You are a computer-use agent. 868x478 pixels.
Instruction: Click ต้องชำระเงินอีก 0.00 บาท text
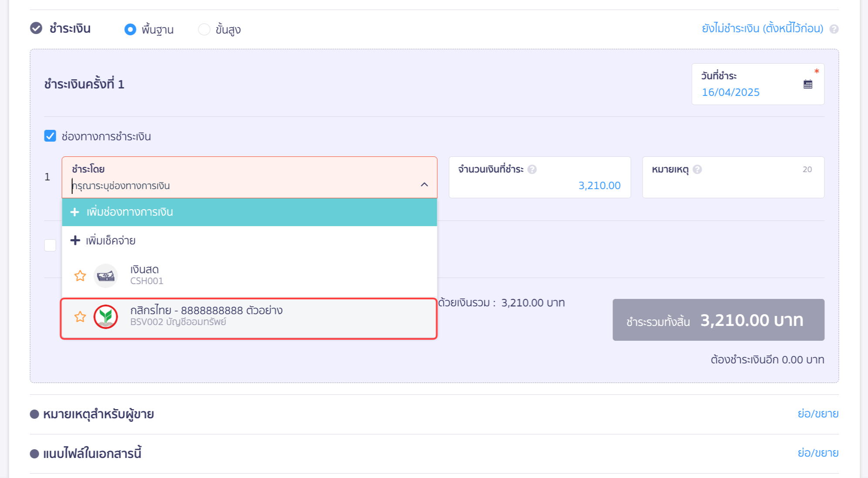(x=767, y=360)
